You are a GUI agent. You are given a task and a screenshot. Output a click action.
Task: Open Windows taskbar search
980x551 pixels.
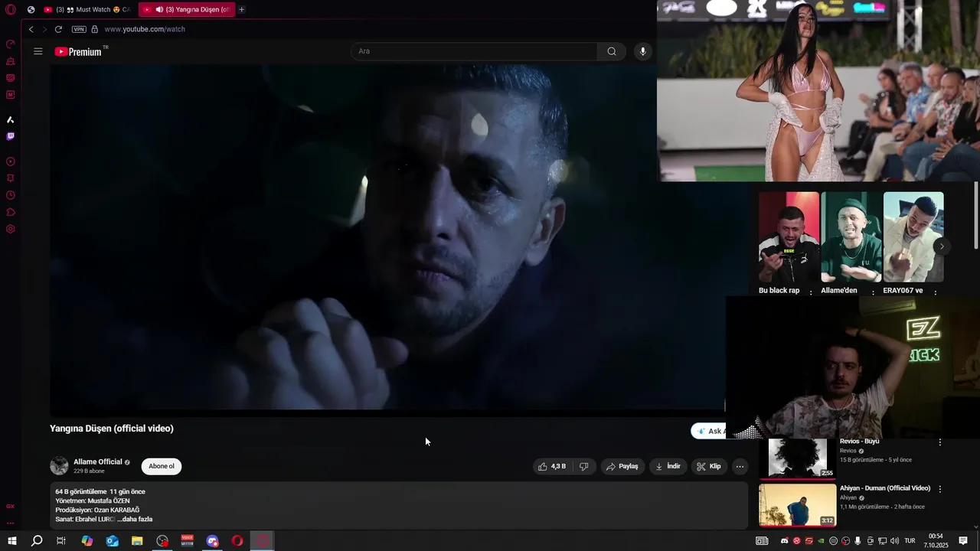37,541
